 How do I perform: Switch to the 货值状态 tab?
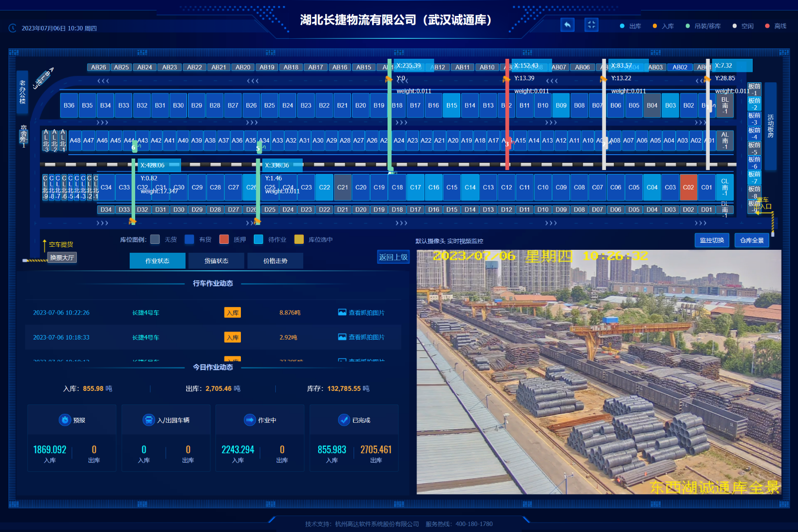click(216, 261)
